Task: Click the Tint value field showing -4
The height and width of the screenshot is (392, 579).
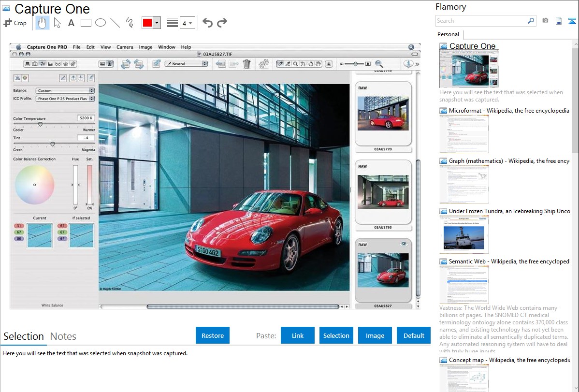Action: coord(86,138)
